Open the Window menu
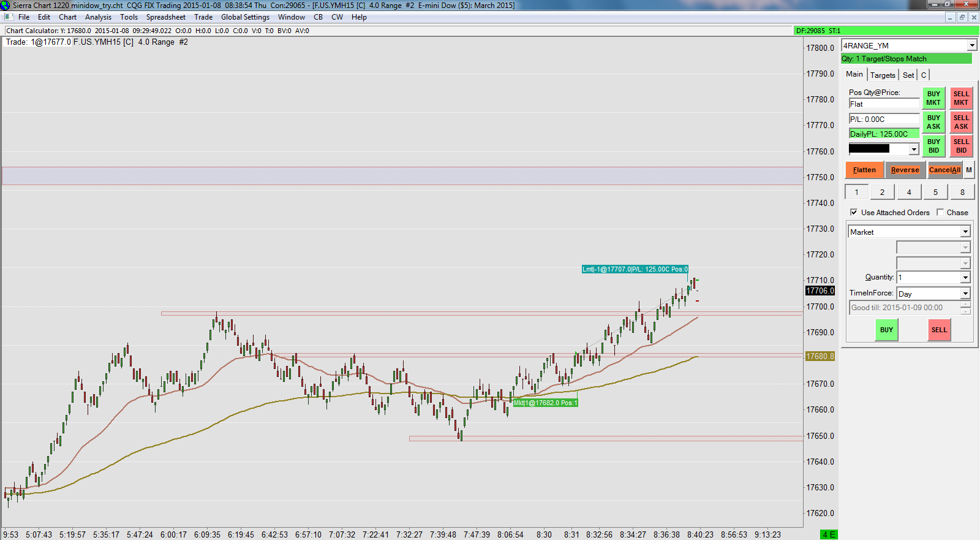Image resolution: width=980 pixels, height=540 pixels. click(292, 17)
